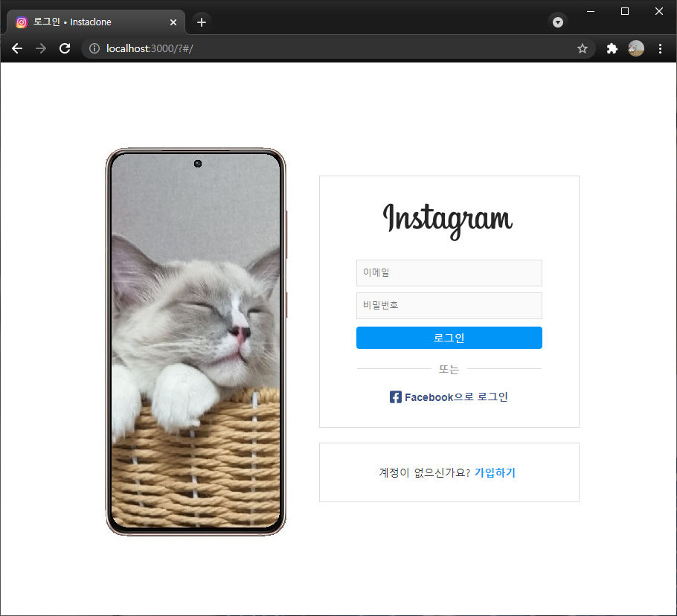This screenshot has height=616, width=677.
Task: Click Facebook으로 로그인 link text
Action: pyautogui.click(x=456, y=397)
